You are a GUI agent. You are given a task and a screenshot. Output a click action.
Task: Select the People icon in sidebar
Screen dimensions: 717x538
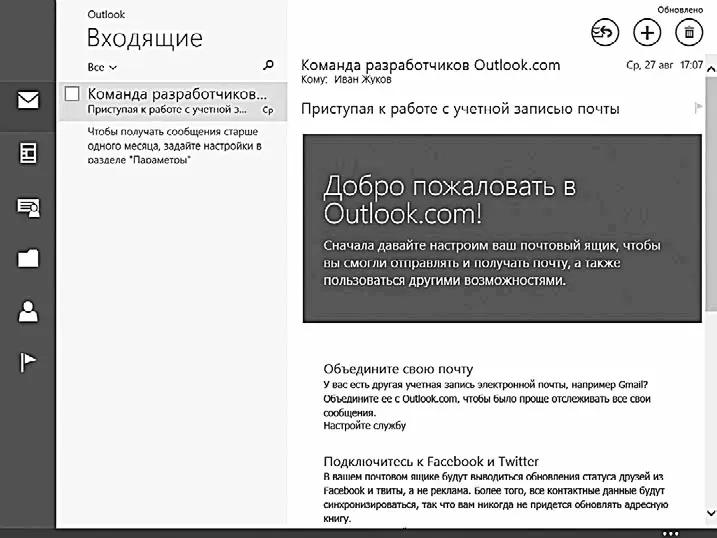28,310
